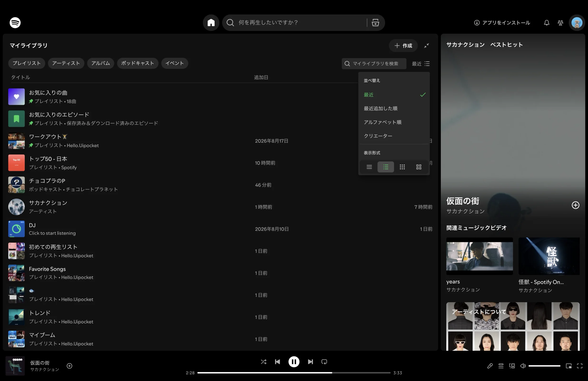This screenshot has height=381, width=588.
Task: Open 初めての再生リスト playlist
Action: (220, 251)
